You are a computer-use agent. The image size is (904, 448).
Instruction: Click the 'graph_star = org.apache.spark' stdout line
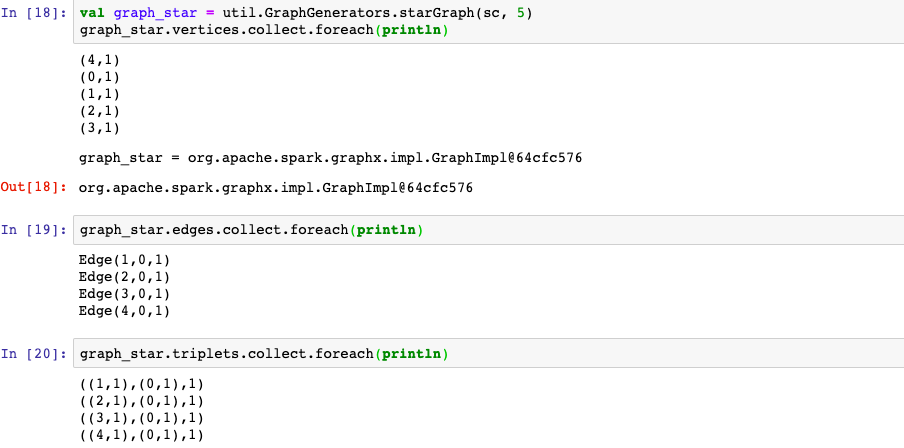coord(330,157)
